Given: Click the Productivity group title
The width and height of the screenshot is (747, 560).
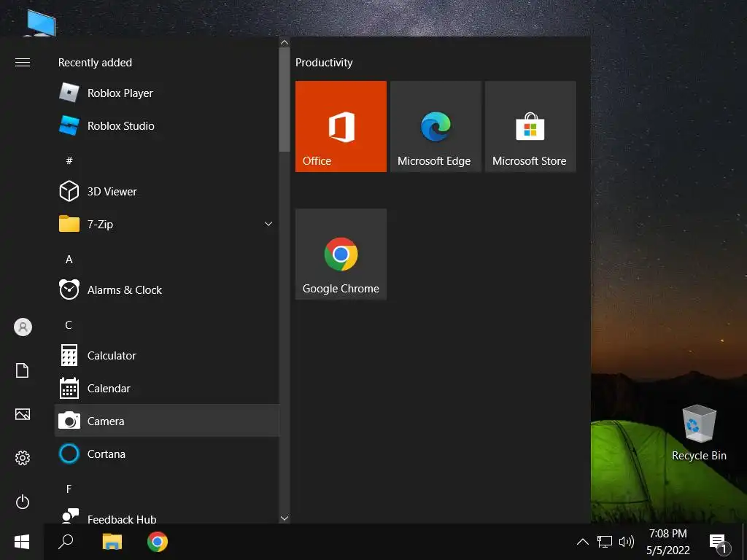Looking at the screenshot, I should tap(324, 63).
